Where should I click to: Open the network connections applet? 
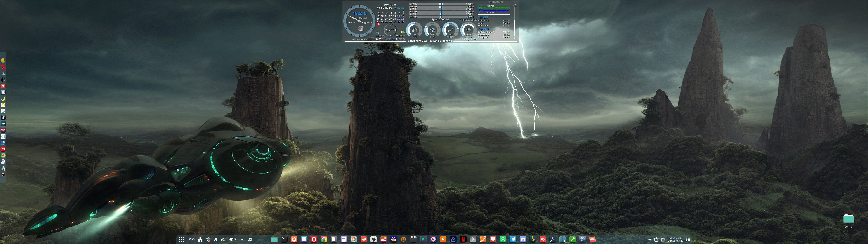[x=200, y=240]
